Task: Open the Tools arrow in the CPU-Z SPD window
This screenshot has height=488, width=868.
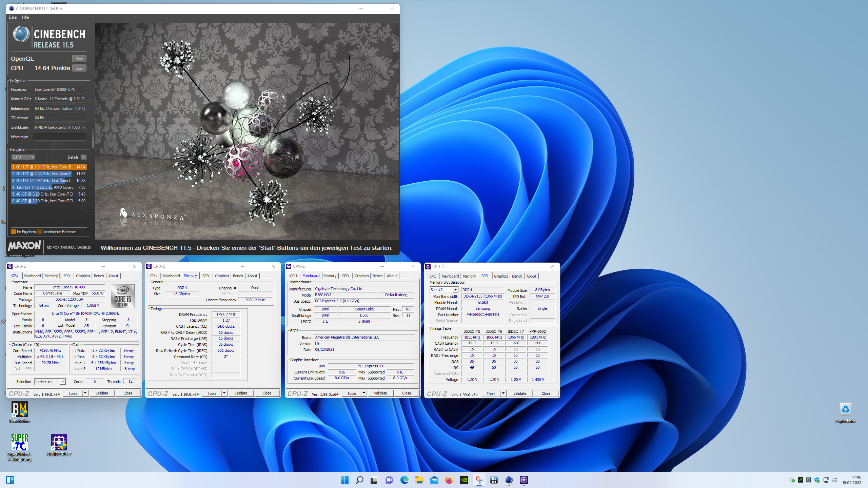Action: pyautogui.click(x=503, y=393)
